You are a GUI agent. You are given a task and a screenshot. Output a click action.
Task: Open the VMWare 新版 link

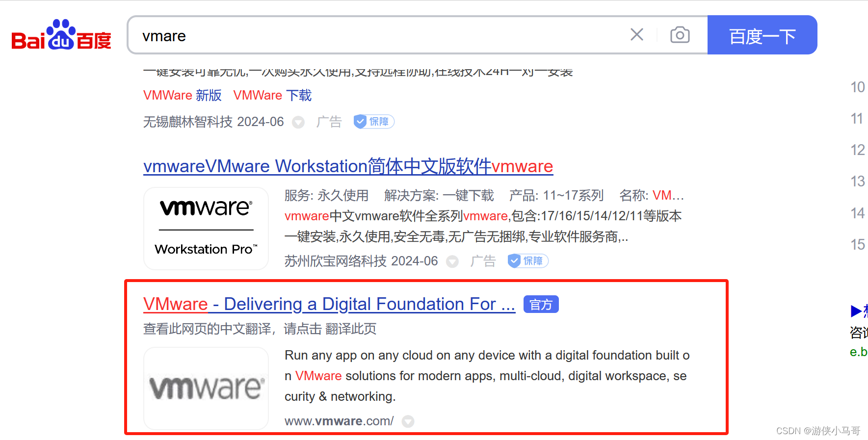[183, 95]
